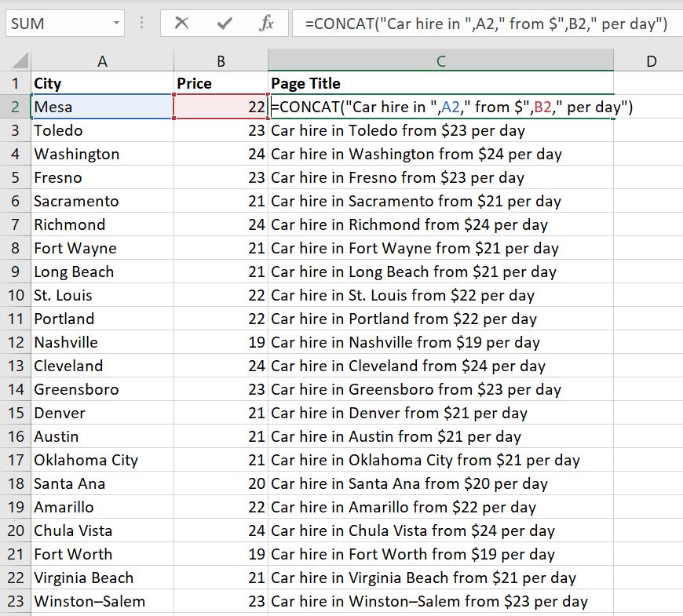This screenshot has width=683, height=616.
Task: Select the Oklahoma City cell
Action: click(101, 460)
